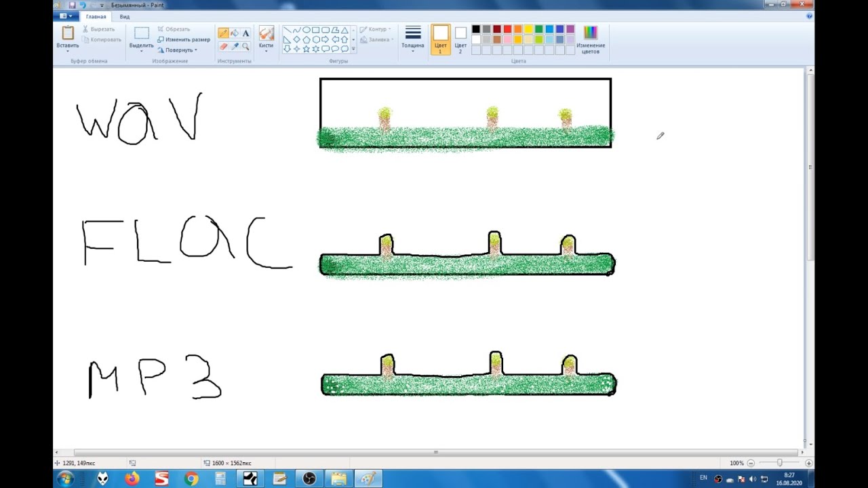The image size is (868, 488).
Task: Open the Thickness (Толщина) dropdown
Action: click(x=413, y=40)
